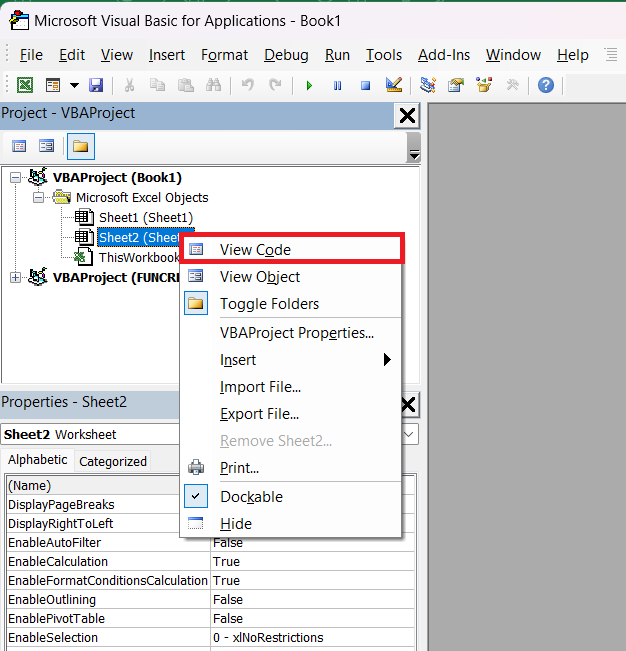Choose Toggle Folders in the context menu
The height and width of the screenshot is (651, 626).
point(292,303)
